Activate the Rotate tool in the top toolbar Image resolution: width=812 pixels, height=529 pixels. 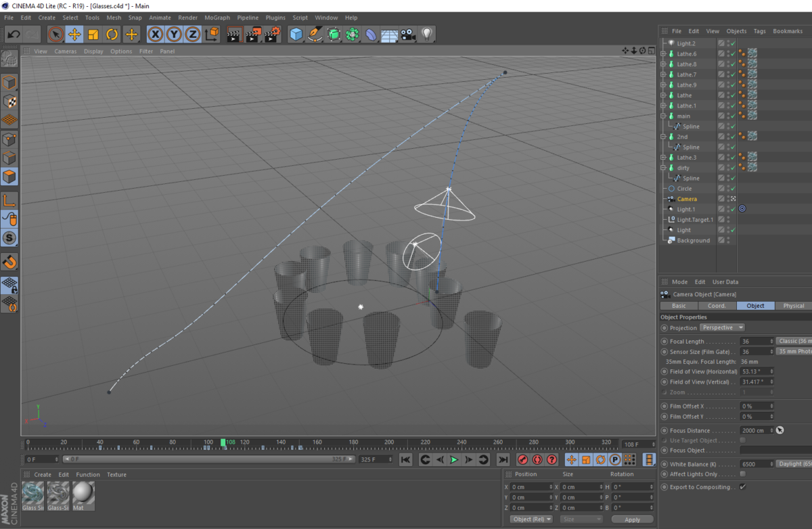[112, 34]
